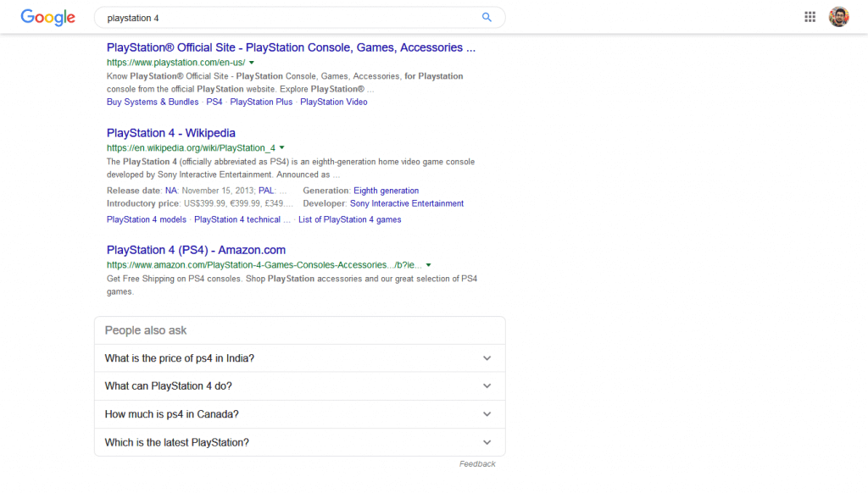Screen dimensions: 868x493
Task: Open the account profile avatar
Action: (838, 17)
